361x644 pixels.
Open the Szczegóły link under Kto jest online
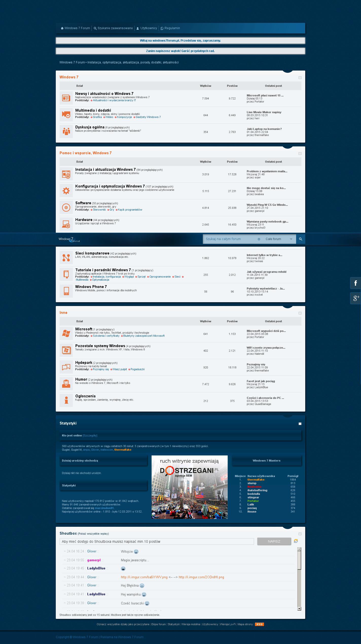tap(90, 435)
